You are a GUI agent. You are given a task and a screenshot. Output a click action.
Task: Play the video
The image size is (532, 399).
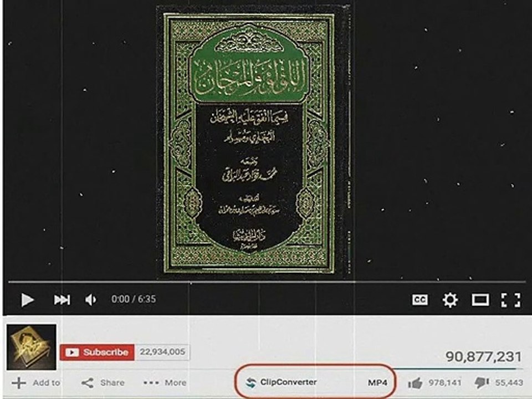click(x=28, y=300)
